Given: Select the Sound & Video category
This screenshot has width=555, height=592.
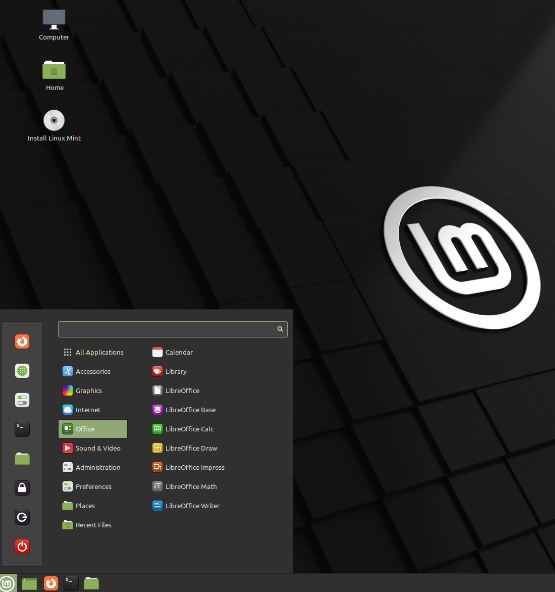Looking at the screenshot, I should click(x=93, y=448).
